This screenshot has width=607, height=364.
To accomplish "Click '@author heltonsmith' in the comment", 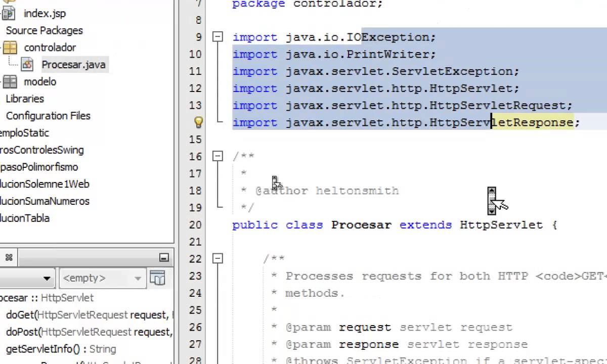I will [327, 191].
